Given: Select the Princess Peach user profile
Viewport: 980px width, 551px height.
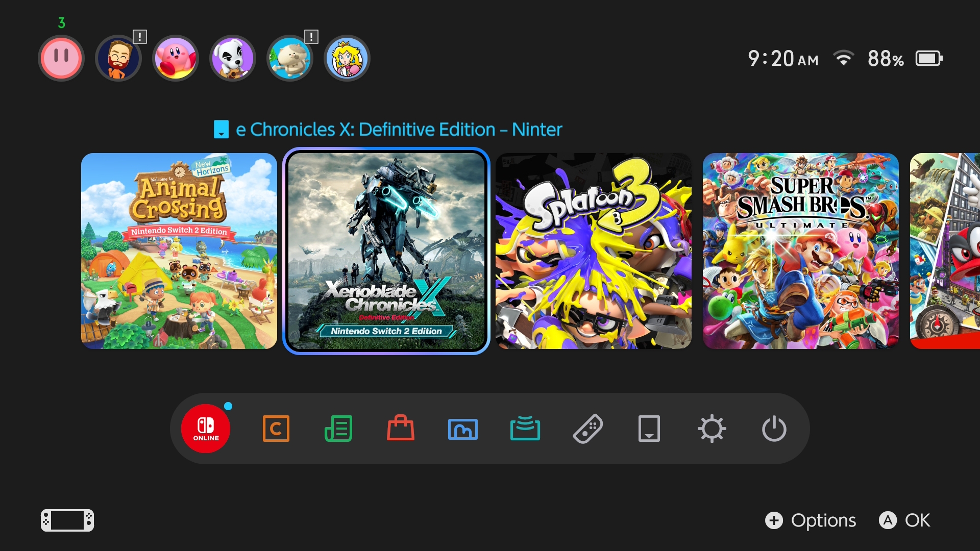Looking at the screenshot, I should [x=347, y=58].
